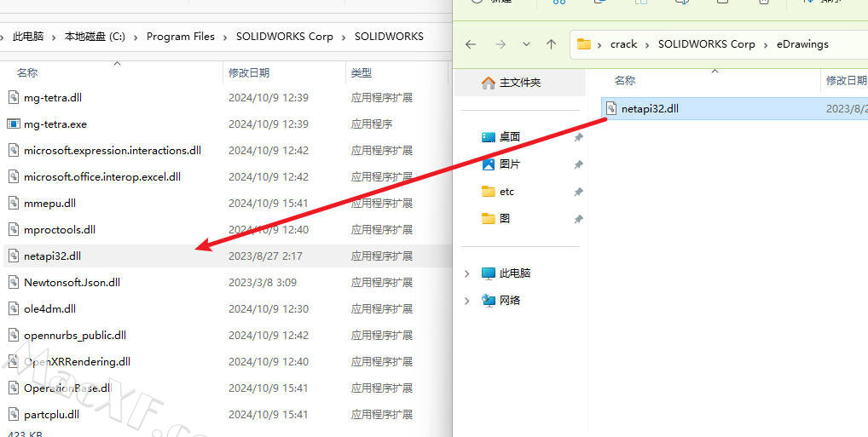The width and height of the screenshot is (868, 437).
Task: Select netapi32.dll in the eDrawings folder
Action: coord(650,109)
